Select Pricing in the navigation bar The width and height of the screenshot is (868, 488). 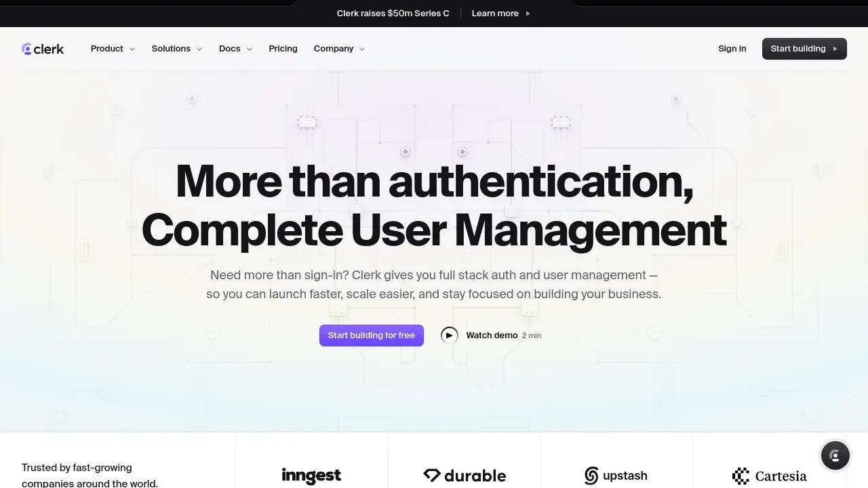pyautogui.click(x=283, y=48)
